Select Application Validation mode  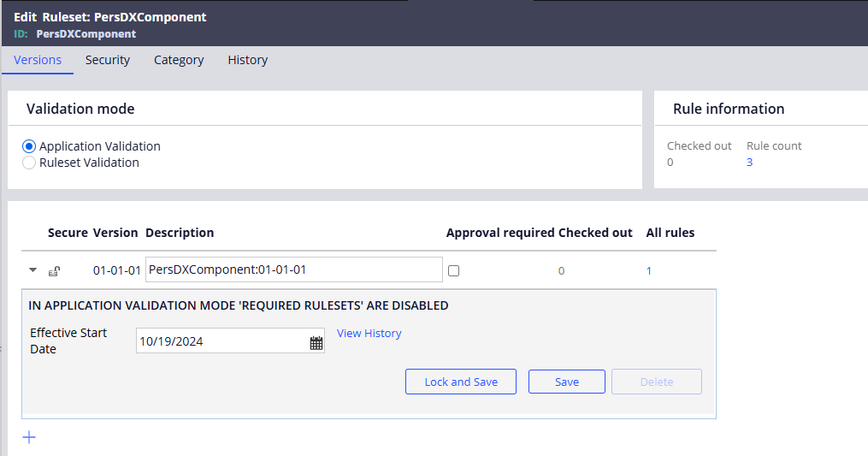[x=29, y=146]
